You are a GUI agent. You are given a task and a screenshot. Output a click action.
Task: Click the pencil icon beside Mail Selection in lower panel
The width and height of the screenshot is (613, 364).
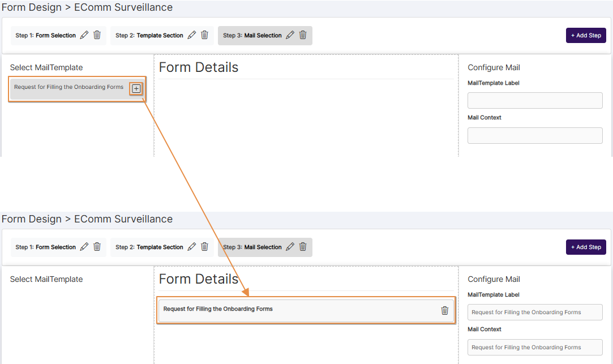(290, 246)
